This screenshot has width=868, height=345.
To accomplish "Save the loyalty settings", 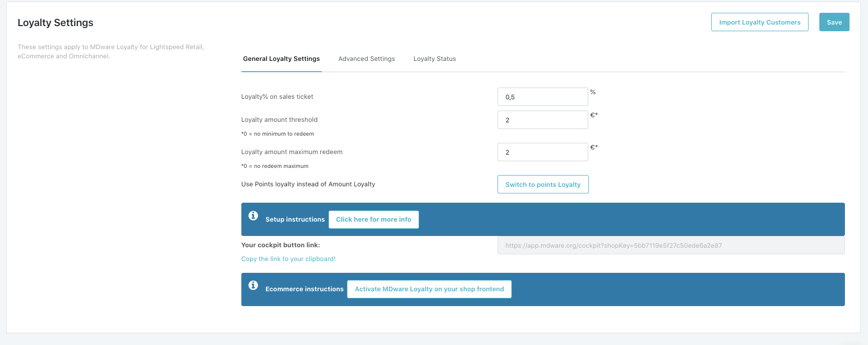I will click(x=834, y=22).
